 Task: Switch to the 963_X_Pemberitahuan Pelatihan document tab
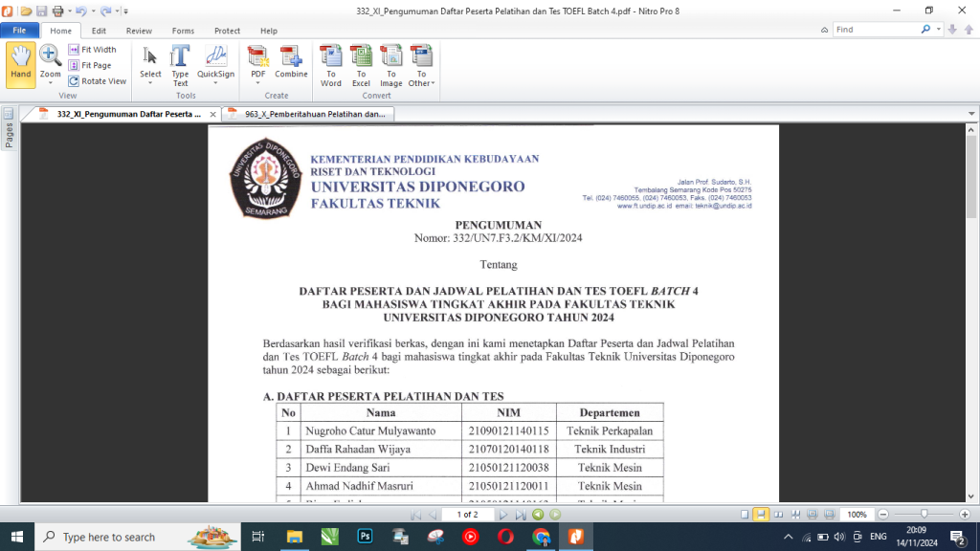point(309,114)
